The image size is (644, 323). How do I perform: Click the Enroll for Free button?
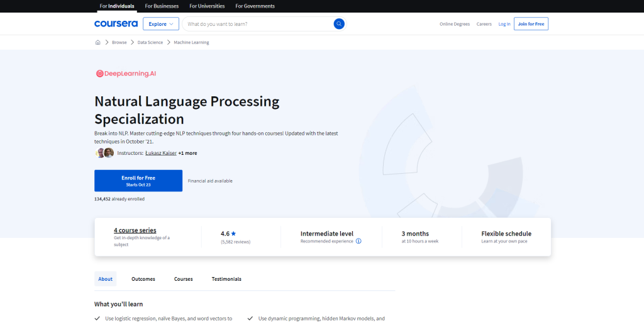pos(138,181)
